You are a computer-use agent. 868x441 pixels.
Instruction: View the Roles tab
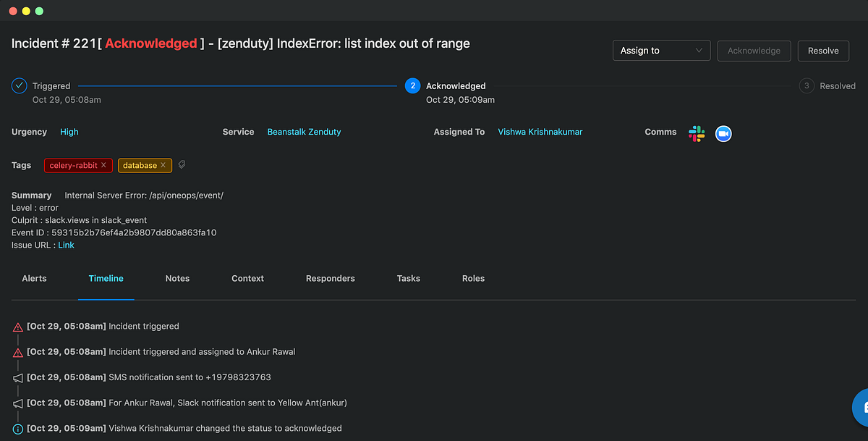tap(473, 278)
